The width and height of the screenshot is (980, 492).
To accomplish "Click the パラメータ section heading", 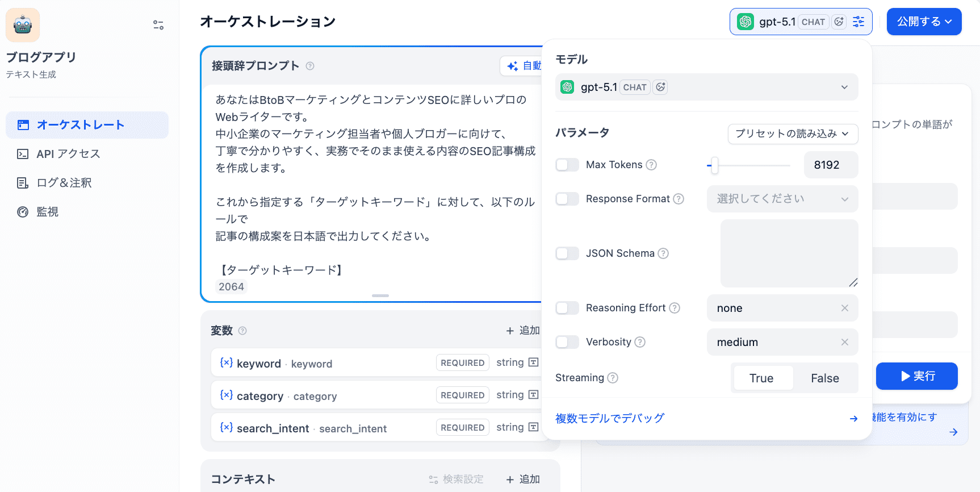I will (x=583, y=133).
